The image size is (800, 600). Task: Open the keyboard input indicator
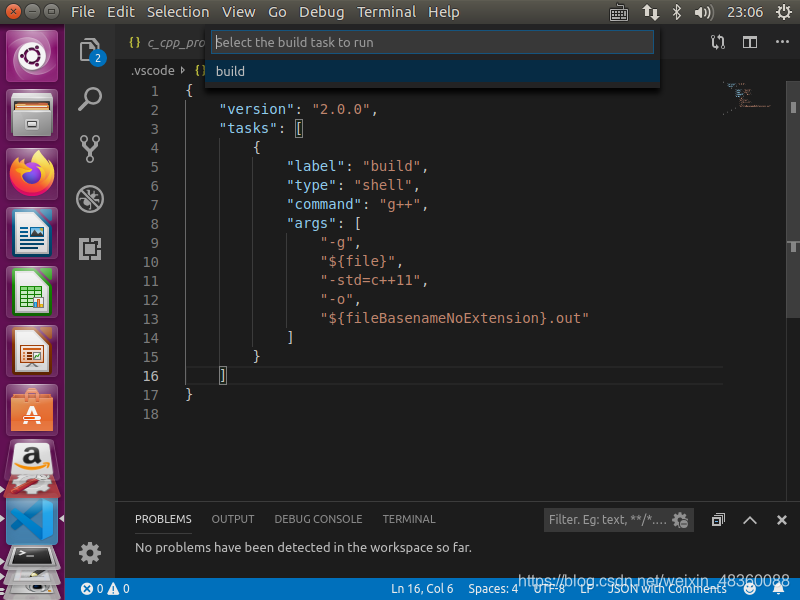619,12
